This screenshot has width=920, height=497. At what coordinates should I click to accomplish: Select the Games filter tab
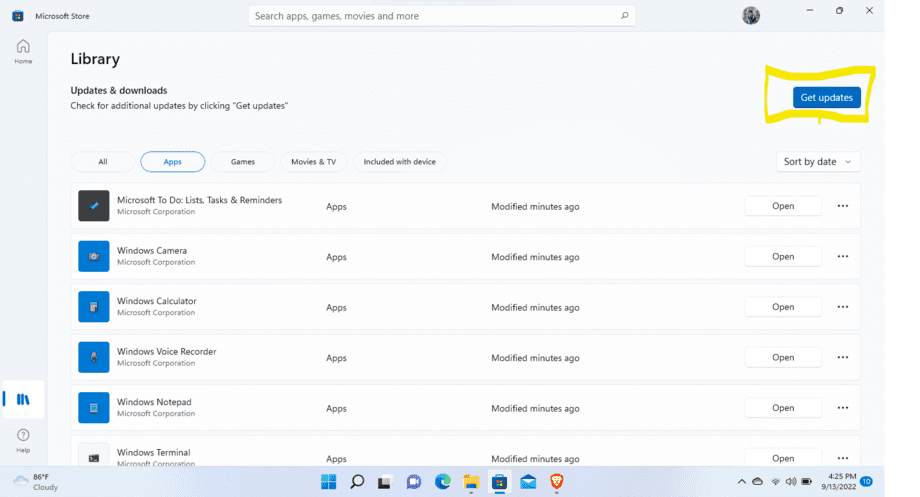[x=242, y=162]
